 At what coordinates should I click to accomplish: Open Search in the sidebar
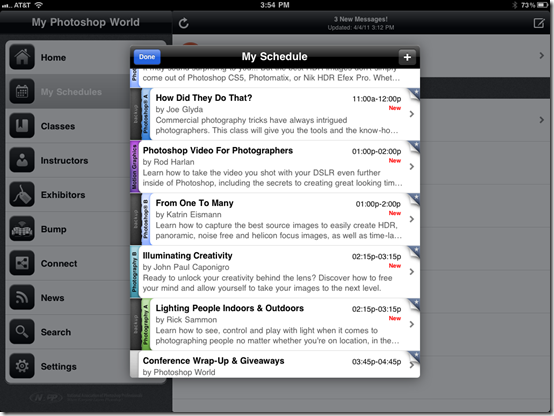[x=86, y=332]
